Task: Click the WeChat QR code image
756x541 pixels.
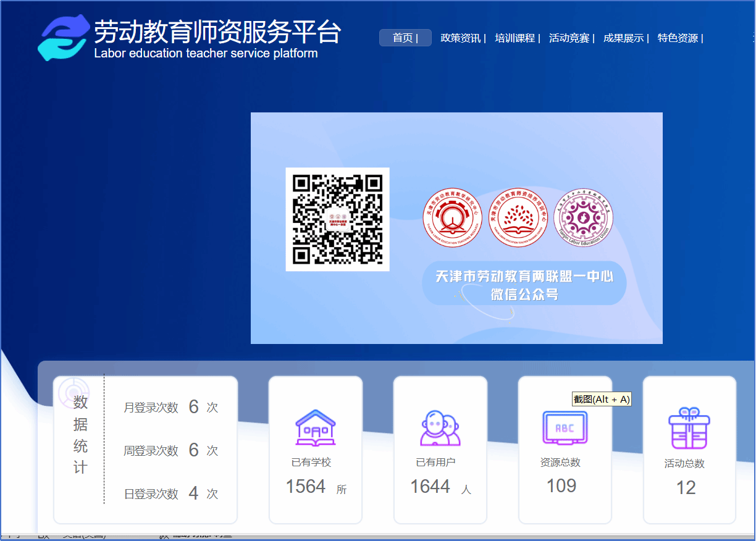Action: 337,219
